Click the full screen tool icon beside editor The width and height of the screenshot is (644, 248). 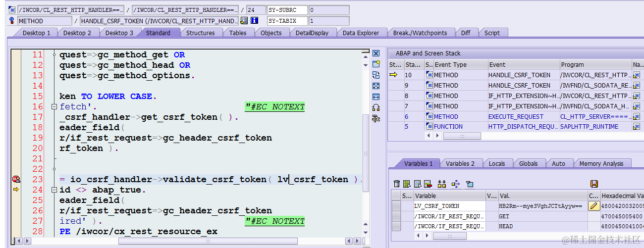point(376,86)
